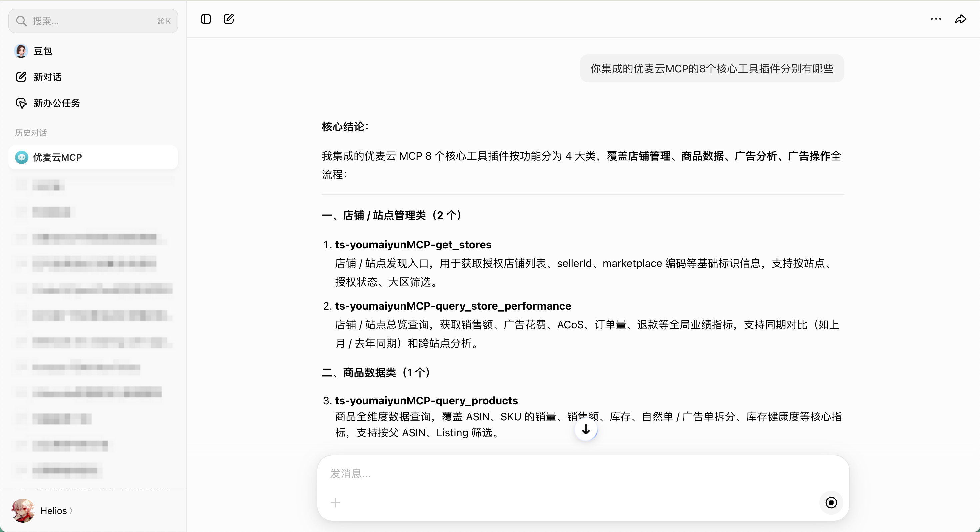Viewport: 980px width, 532px height.
Task: Click the plus attachment icon
Action: click(335, 503)
